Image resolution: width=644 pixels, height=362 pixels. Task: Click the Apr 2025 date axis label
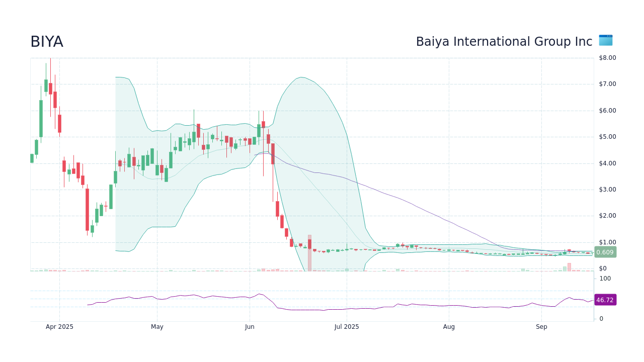click(x=59, y=327)
